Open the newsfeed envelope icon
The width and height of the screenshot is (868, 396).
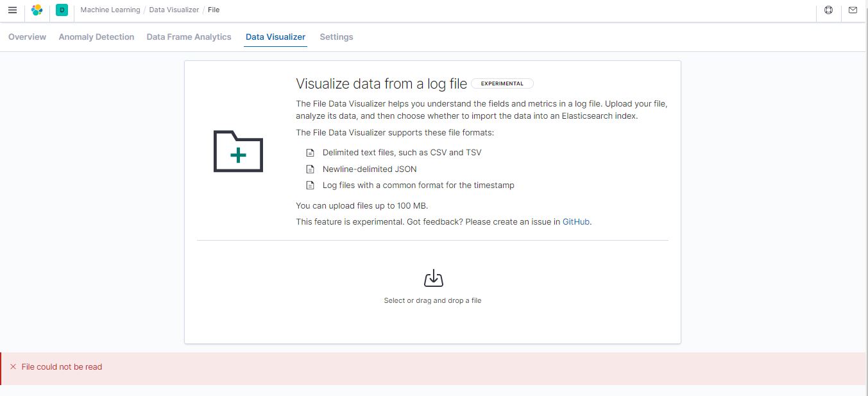pyautogui.click(x=853, y=10)
